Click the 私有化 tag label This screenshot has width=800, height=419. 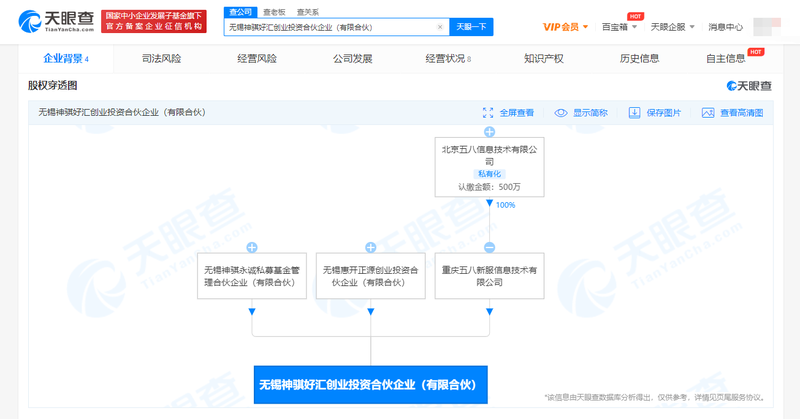point(489,174)
